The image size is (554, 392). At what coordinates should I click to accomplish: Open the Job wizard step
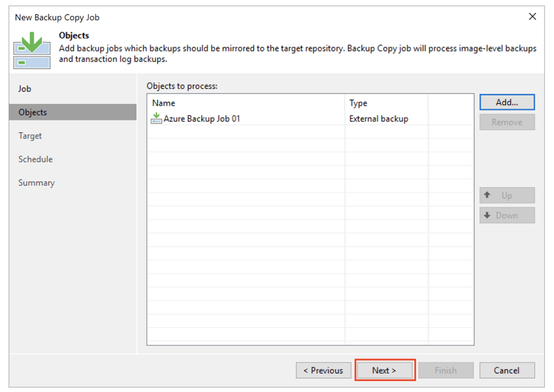click(x=25, y=89)
